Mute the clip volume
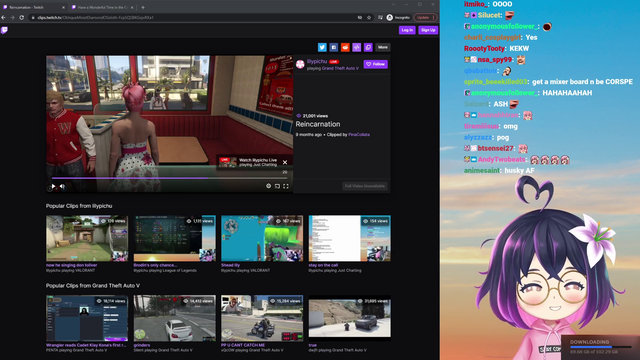Viewport: 640px width, 360px height. [62, 187]
